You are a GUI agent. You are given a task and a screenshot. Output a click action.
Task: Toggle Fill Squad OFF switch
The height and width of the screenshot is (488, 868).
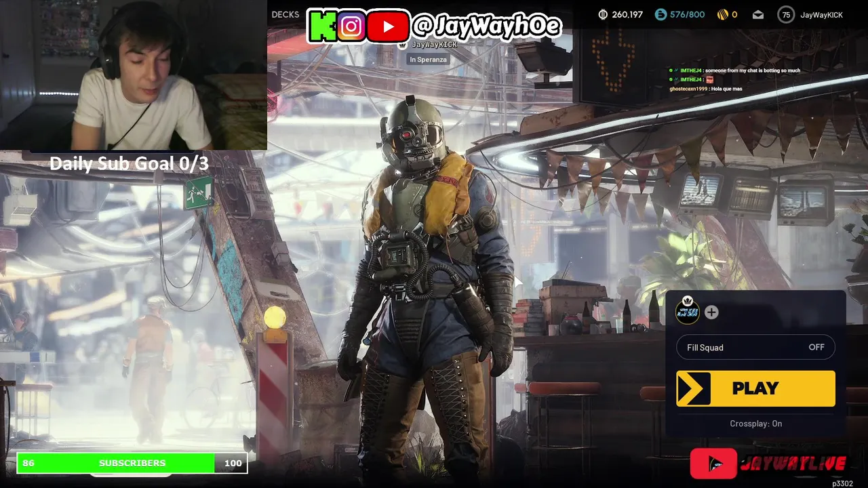point(755,347)
